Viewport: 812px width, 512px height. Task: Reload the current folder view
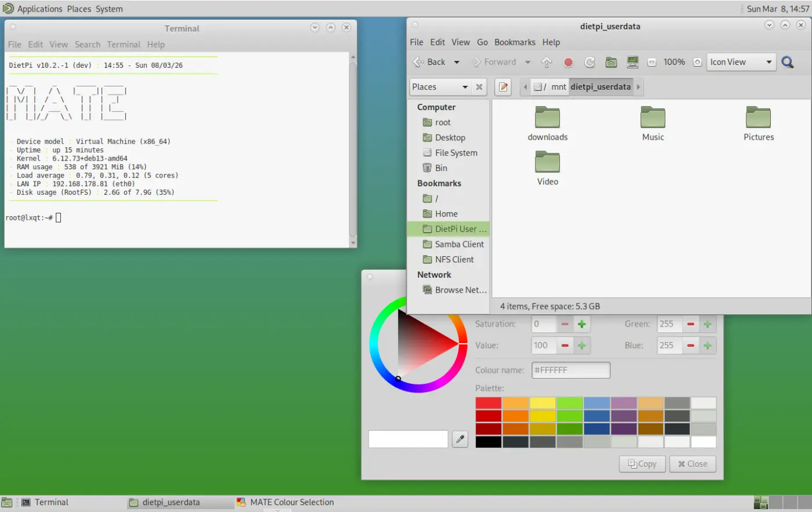589,62
